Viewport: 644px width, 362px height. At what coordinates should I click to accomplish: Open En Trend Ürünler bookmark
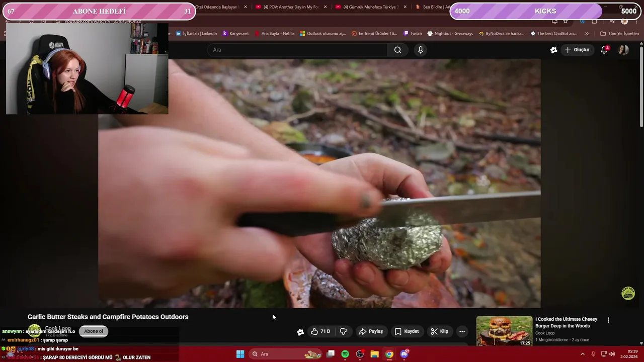374,34
